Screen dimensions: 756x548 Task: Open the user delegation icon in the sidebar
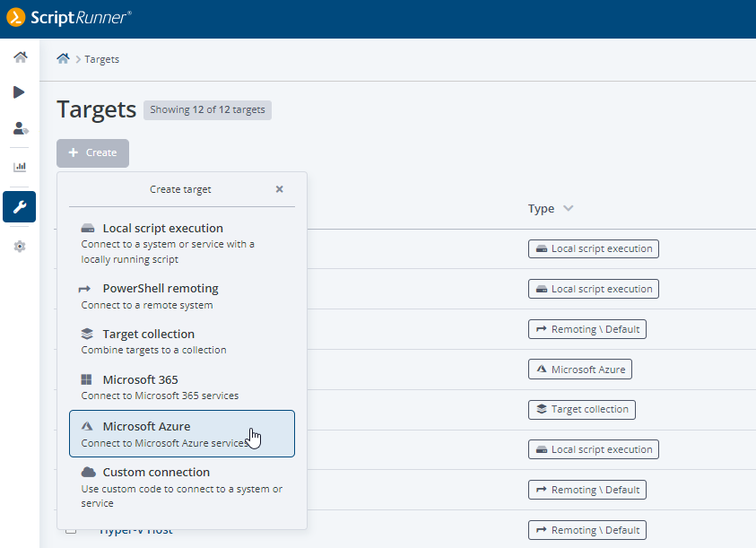(20, 128)
